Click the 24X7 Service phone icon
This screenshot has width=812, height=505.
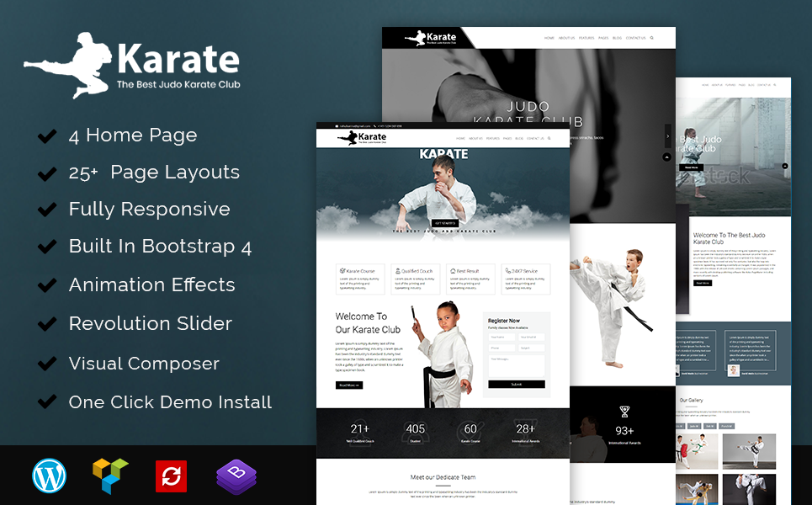[x=508, y=271]
